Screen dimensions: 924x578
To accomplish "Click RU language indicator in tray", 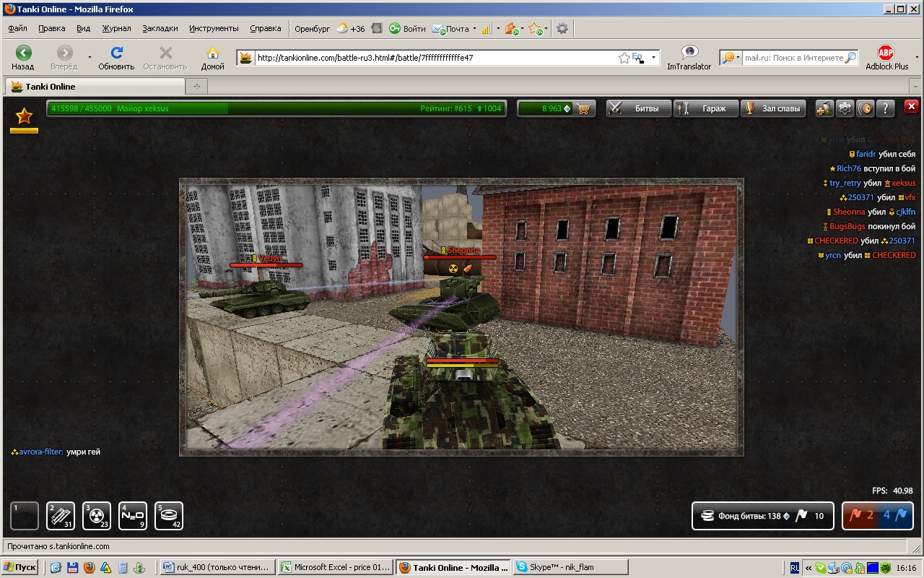I will click(x=795, y=567).
